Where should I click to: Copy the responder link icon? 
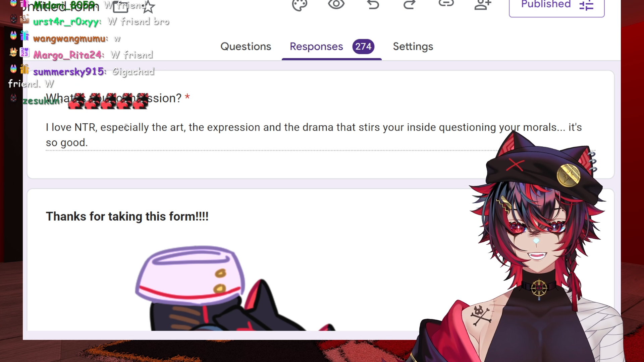446,3
